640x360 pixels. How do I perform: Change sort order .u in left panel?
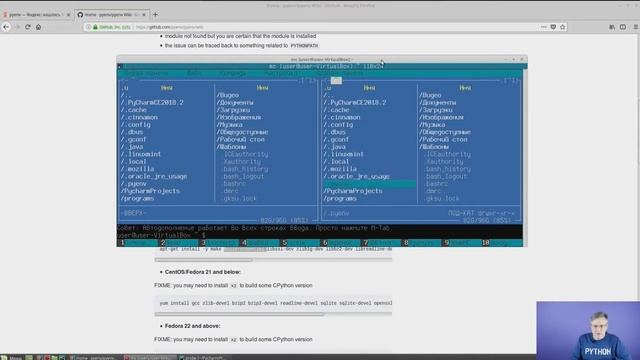(x=125, y=88)
